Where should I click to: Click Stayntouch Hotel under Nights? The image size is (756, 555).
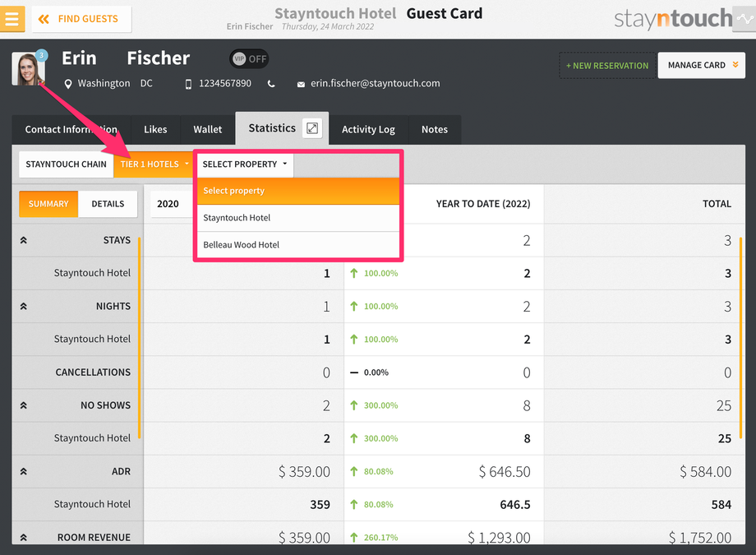[92, 339]
